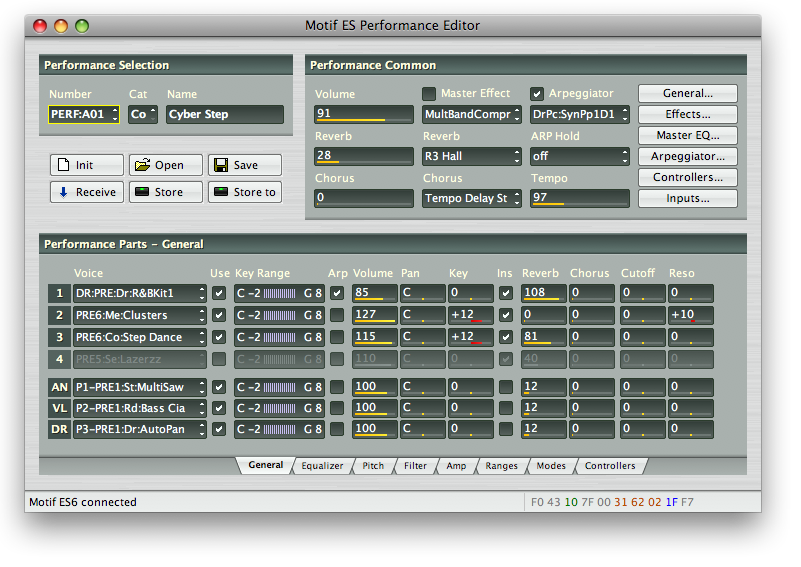Image resolution: width=801 pixels, height=567 pixels.
Task: Click the Store to button
Action: pos(245,192)
